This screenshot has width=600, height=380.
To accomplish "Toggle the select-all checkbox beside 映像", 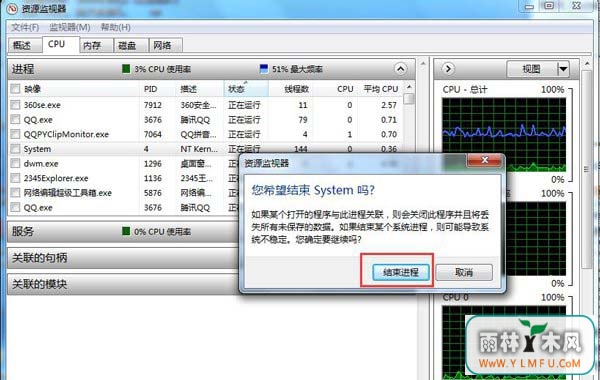I will point(15,89).
